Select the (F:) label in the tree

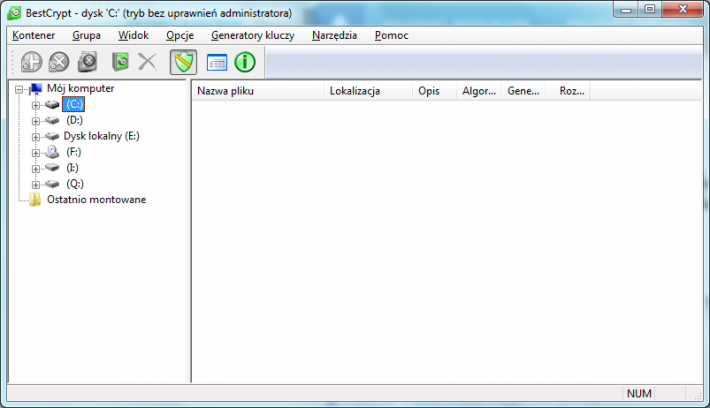(73, 152)
